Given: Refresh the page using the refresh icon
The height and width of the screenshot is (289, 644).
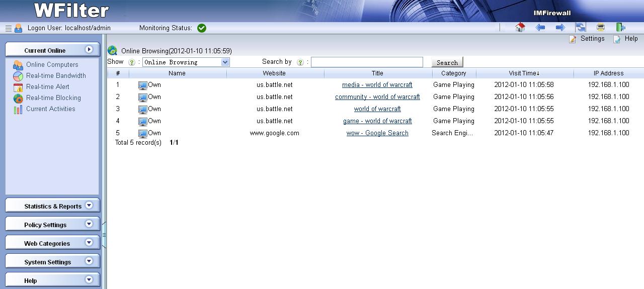Looking at the screenshot, I should click(581, 28).
